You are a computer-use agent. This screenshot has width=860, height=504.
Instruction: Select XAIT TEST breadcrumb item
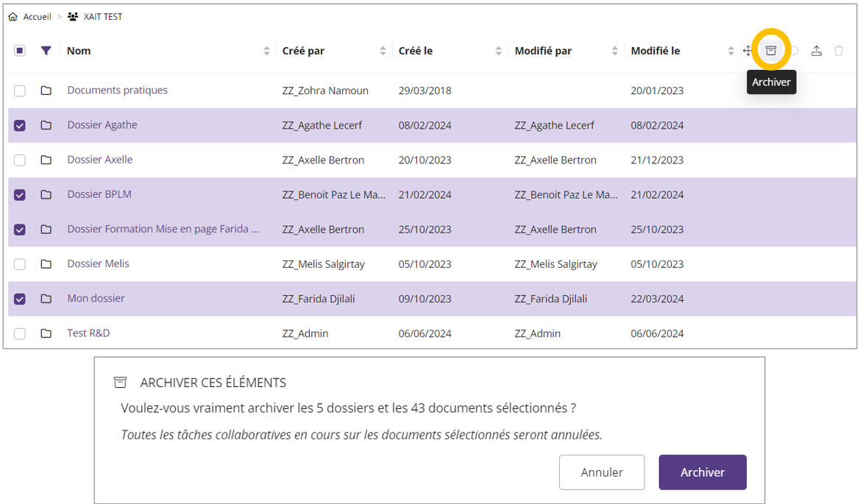103,16
